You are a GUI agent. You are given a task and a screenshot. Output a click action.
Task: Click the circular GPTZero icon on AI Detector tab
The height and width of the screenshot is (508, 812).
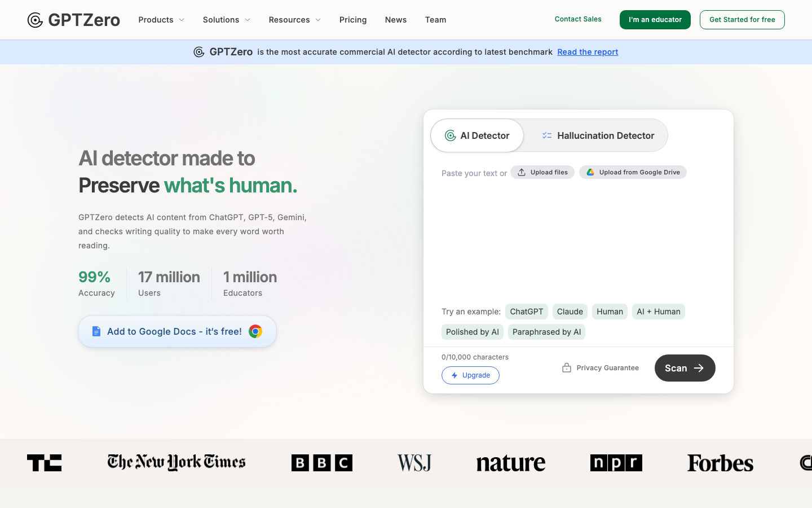pos(449,135)
